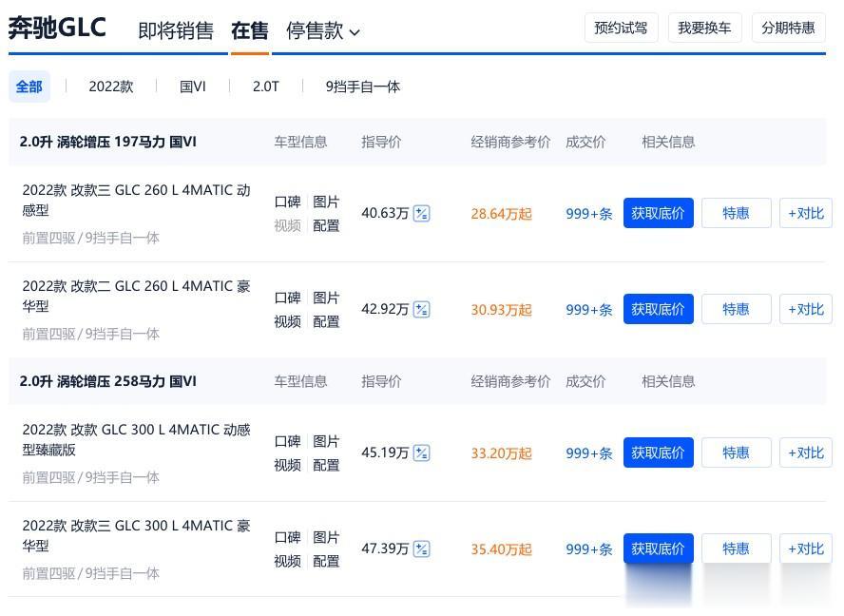The width and height of the screenshot is (844, 616).
Task: View 配置 for GLC 260 L 豪华型
Action: (x=326, y=322)
